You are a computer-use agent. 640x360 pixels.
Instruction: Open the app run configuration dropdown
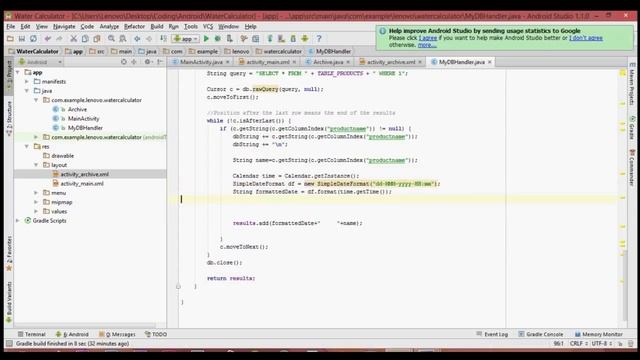tap(185, 39)
